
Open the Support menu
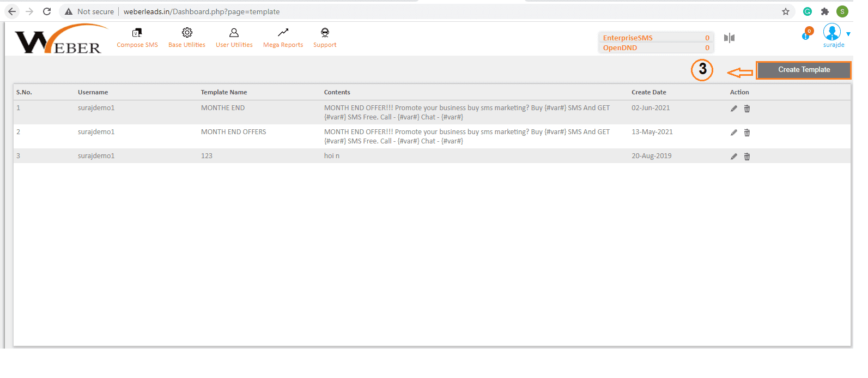(x=325, y=38)
